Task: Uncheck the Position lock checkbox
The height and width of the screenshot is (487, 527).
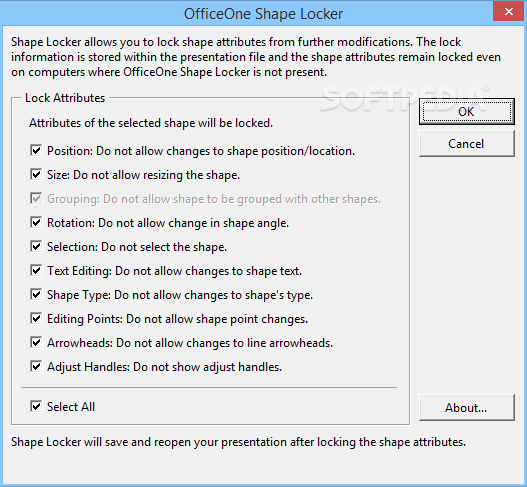Action: pos(36,150)
